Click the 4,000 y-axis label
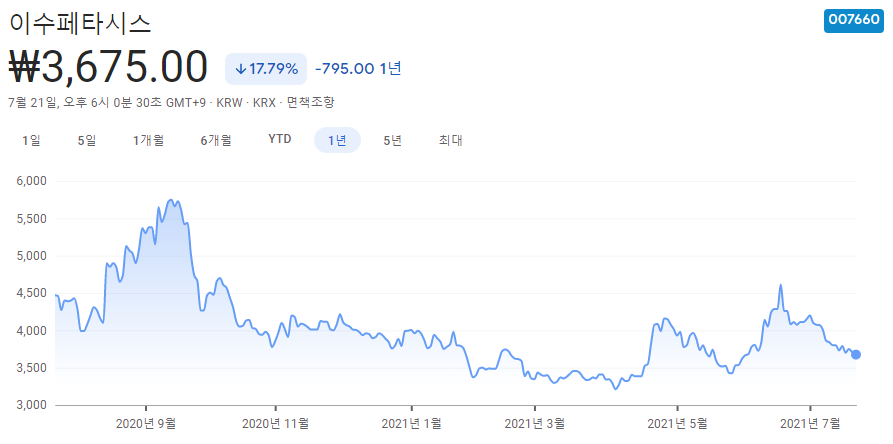This screenshot has width=893, height=444. (32, 331)
